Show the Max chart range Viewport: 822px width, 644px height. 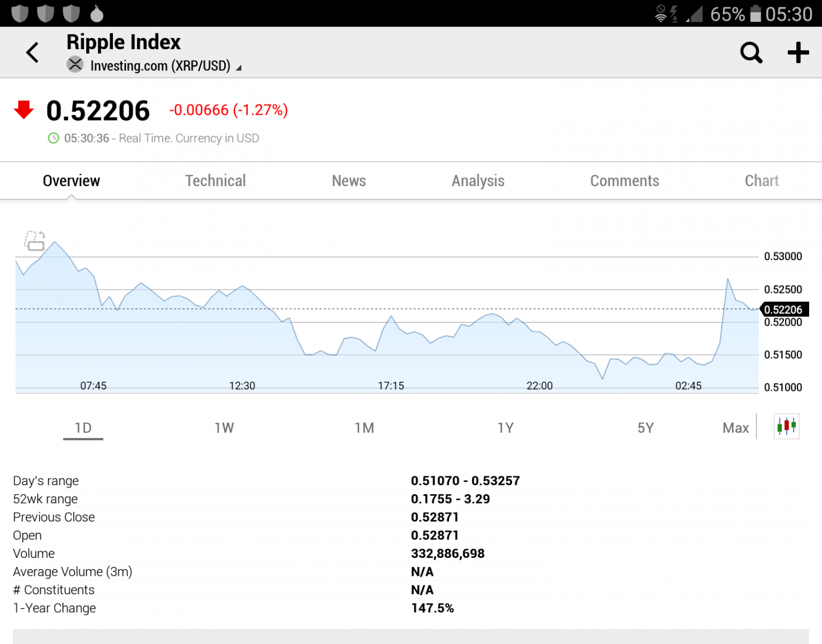735,428
